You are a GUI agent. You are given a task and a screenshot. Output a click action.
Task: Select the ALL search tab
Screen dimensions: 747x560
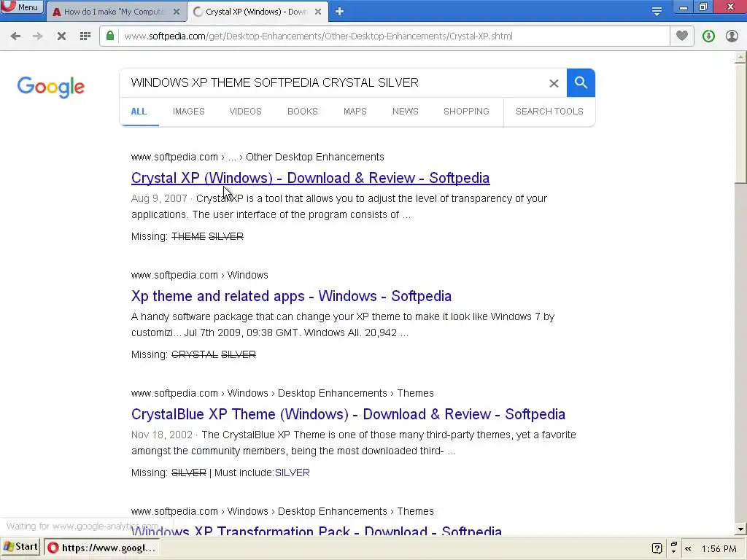(x=139, y=112)
